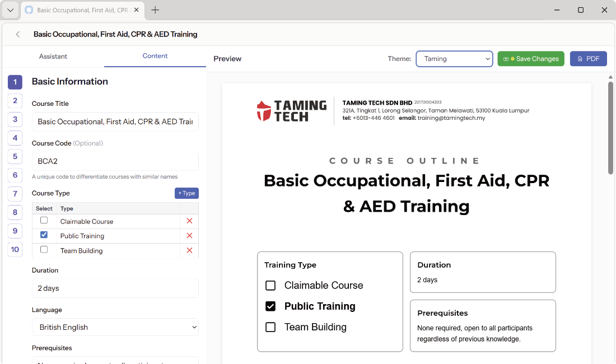Click the Save Changes button
This screenshot has width=616, height=364.
[531, 59]
